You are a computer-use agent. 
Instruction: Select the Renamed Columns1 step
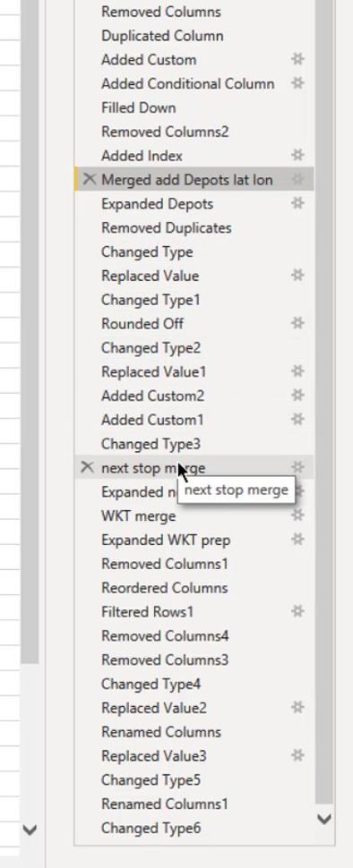(x=165, y=804)
